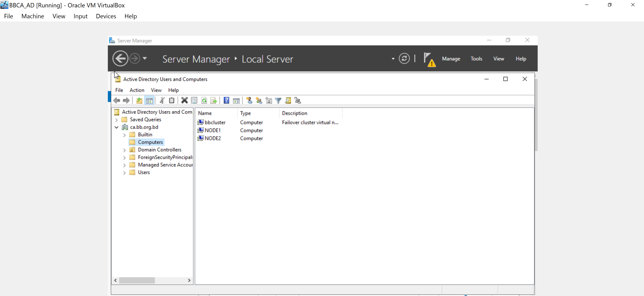The height and width of the screenshot is (296, 644).
Task: Sort by Type column header
Action: (x=258, y=113)
